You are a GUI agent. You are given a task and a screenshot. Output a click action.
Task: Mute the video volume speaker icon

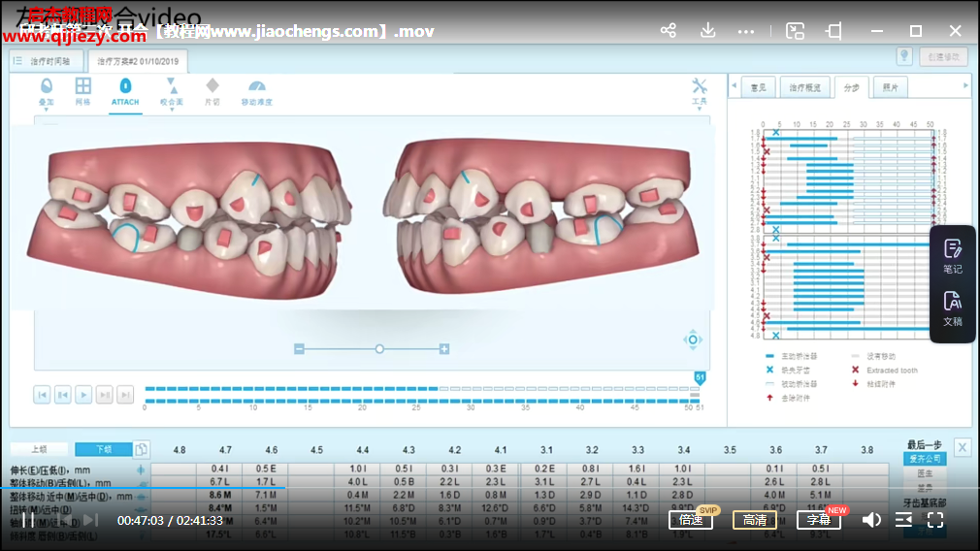[x=871, y=520]
